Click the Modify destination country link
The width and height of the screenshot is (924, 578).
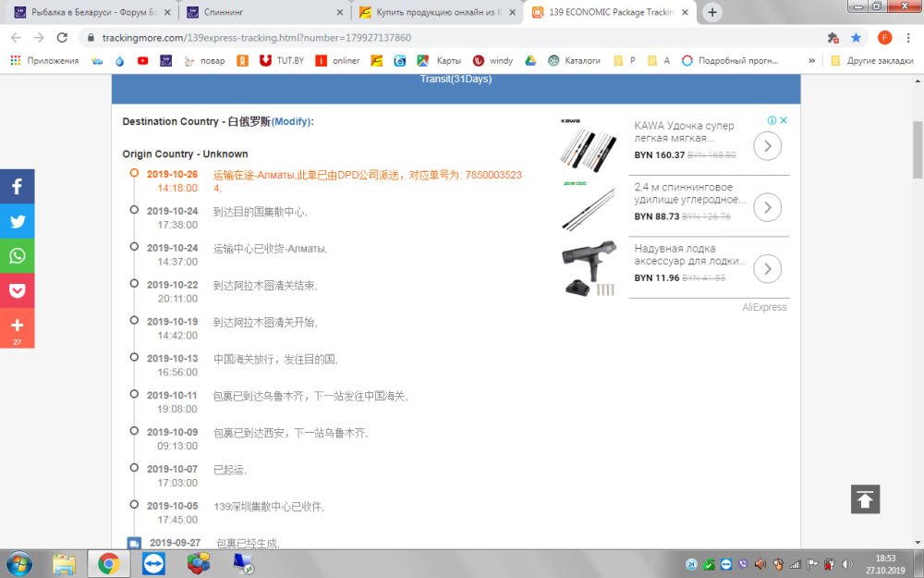tap(291, 121)
